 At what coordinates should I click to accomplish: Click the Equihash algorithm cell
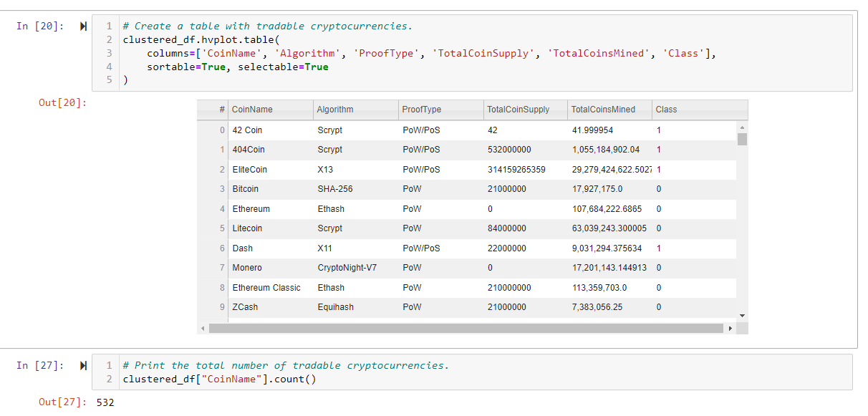[x=357, y=307]
